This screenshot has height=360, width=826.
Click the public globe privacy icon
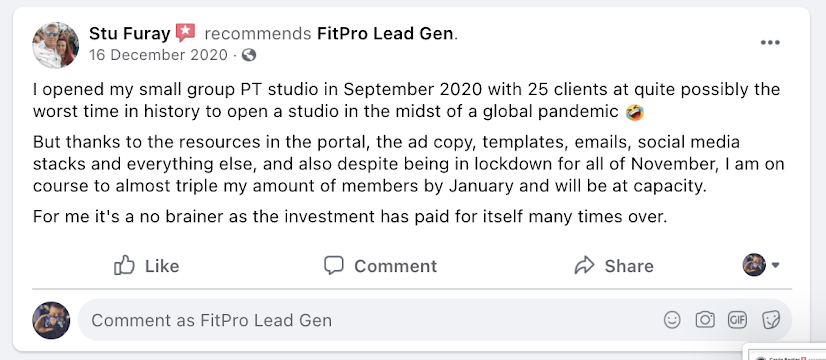[249, 55]
